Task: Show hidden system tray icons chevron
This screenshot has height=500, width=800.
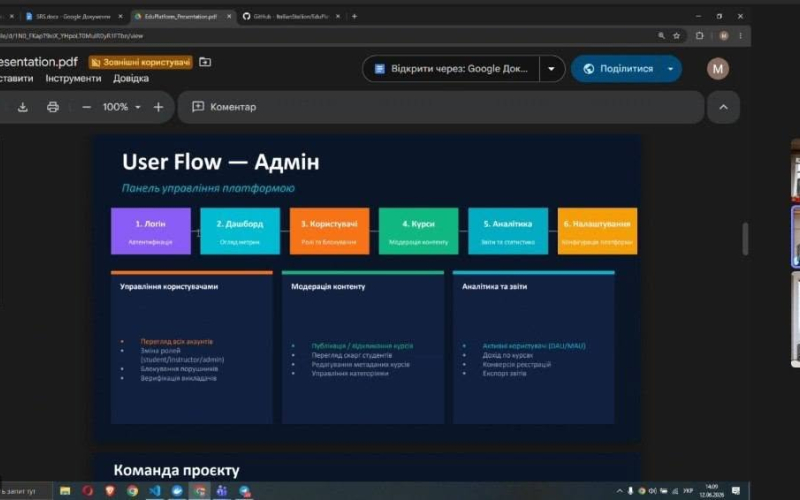Action: (619, 491)
